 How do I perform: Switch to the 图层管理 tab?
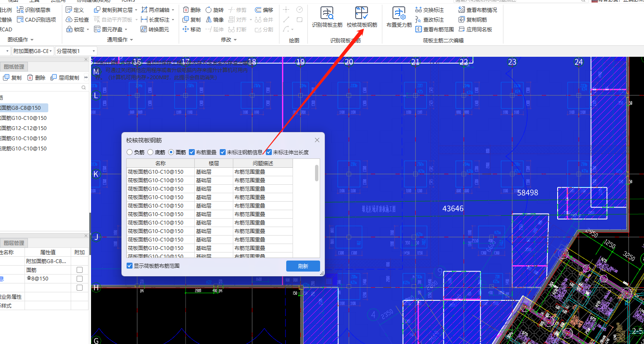(x=14, y=243)
